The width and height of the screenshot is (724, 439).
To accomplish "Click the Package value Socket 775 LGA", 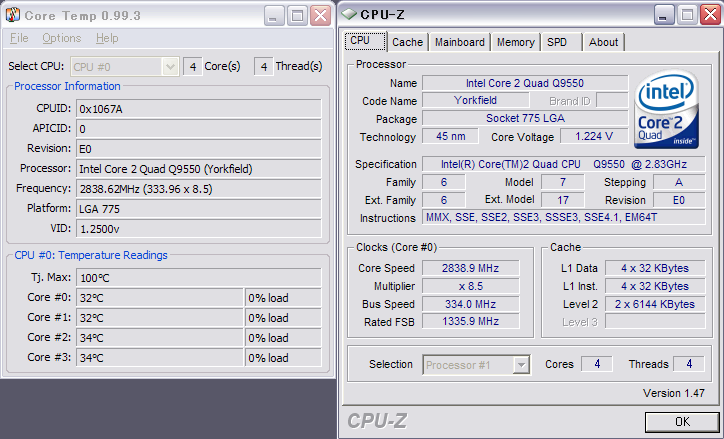I will click(x=525, y=118).
